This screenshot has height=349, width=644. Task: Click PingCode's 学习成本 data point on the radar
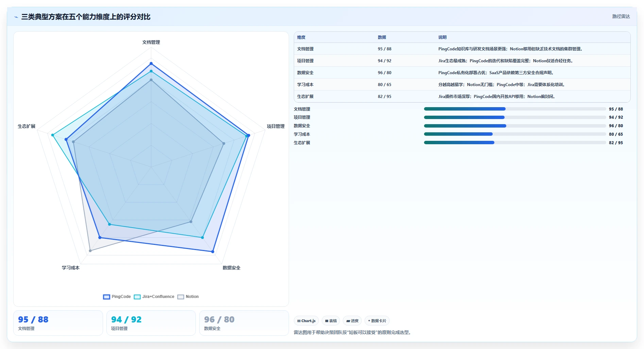point(100,237)
